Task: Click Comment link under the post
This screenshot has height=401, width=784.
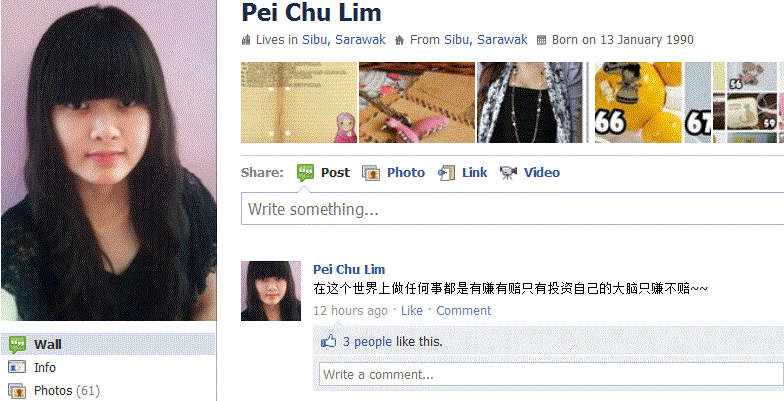Action: click(x=464, y=310)
